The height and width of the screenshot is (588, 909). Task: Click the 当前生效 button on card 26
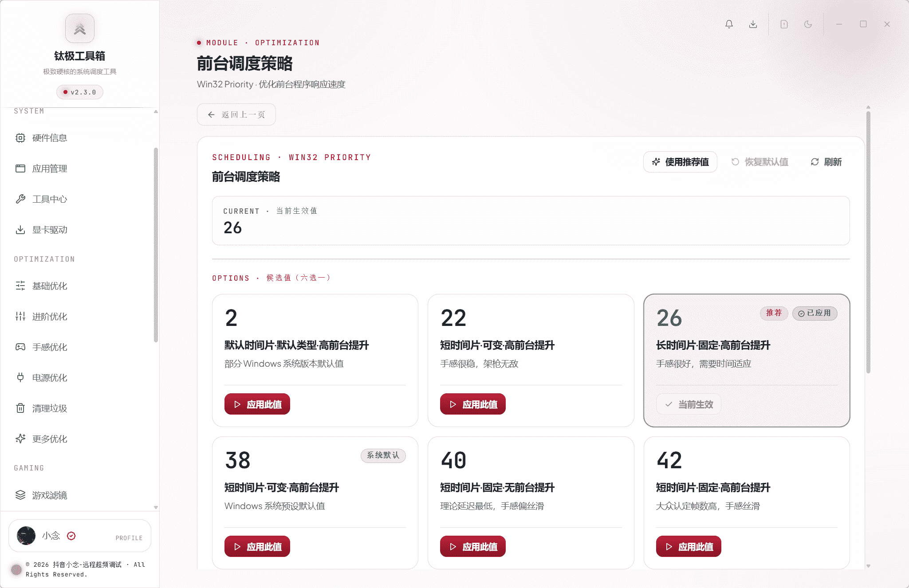coord(689,404)
